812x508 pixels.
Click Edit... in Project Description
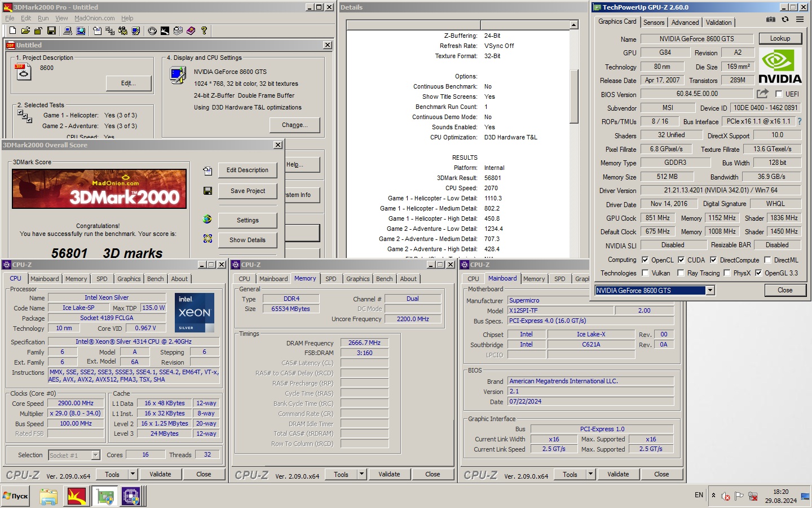[129, 83]
